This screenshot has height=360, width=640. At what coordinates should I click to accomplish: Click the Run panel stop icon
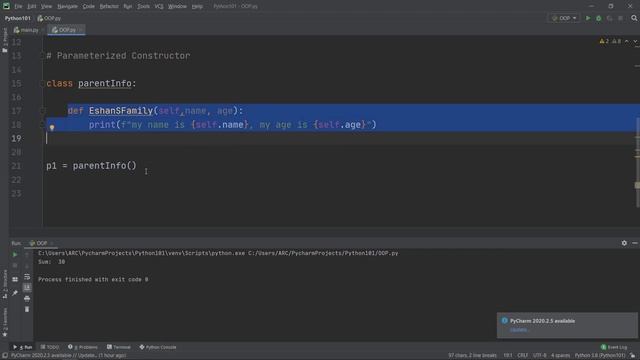point(15,265)
